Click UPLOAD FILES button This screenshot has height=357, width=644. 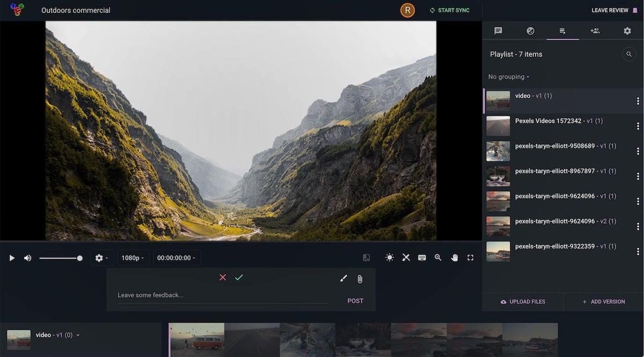tap(523, 302)
